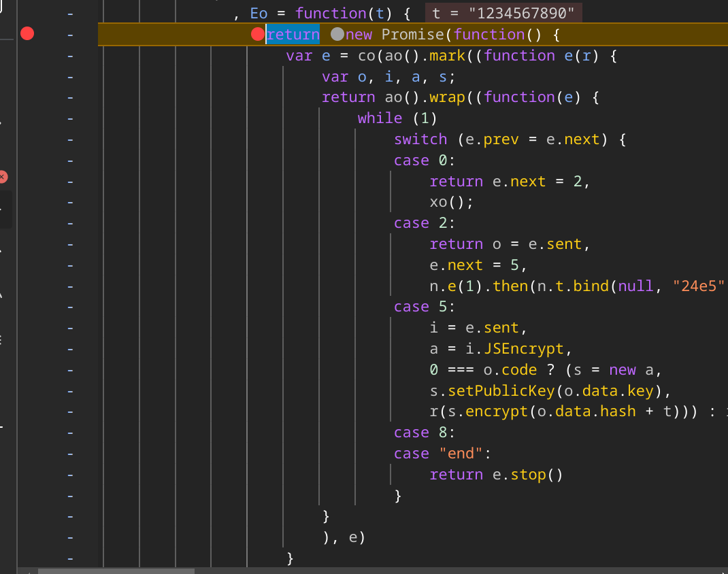Click 'wrap' method in ao().wrap

[x=447, y=97]
